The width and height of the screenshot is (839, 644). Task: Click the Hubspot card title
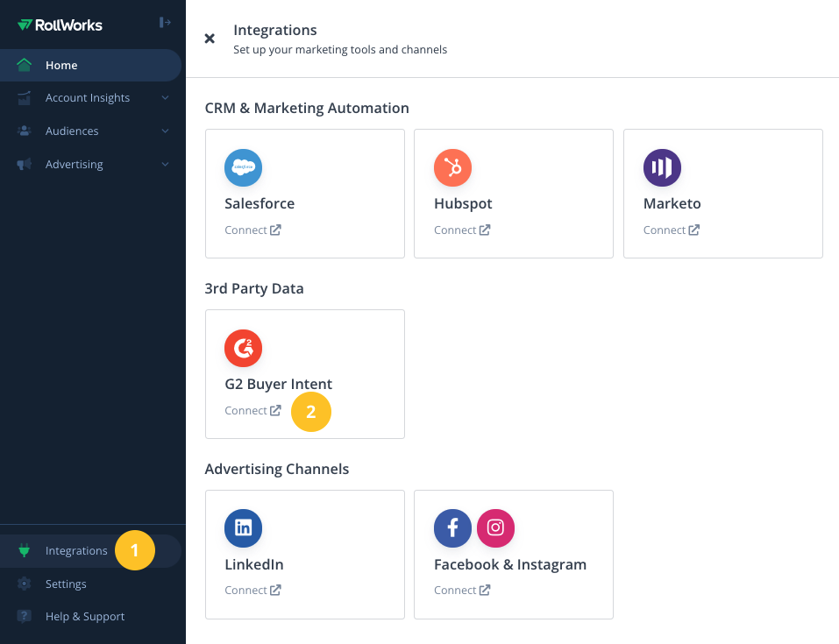pyautogui.click(x=463, y=204)
